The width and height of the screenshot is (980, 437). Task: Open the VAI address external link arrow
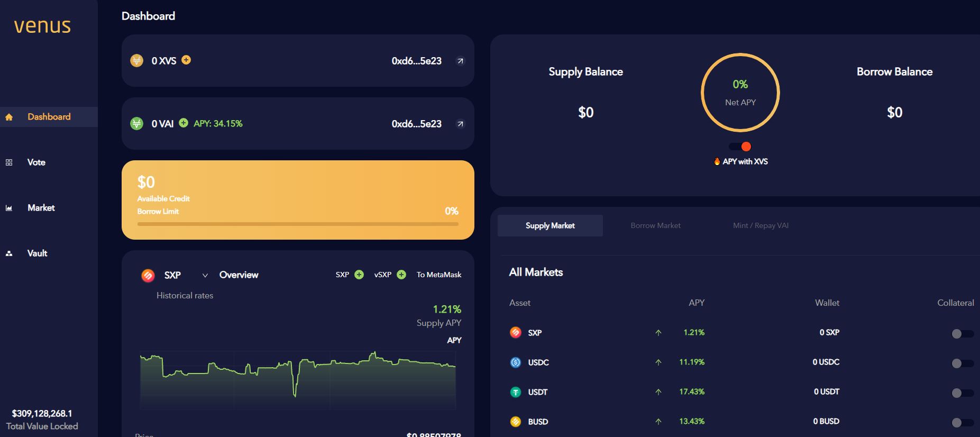pyautogui.click(x=460, y=124)
